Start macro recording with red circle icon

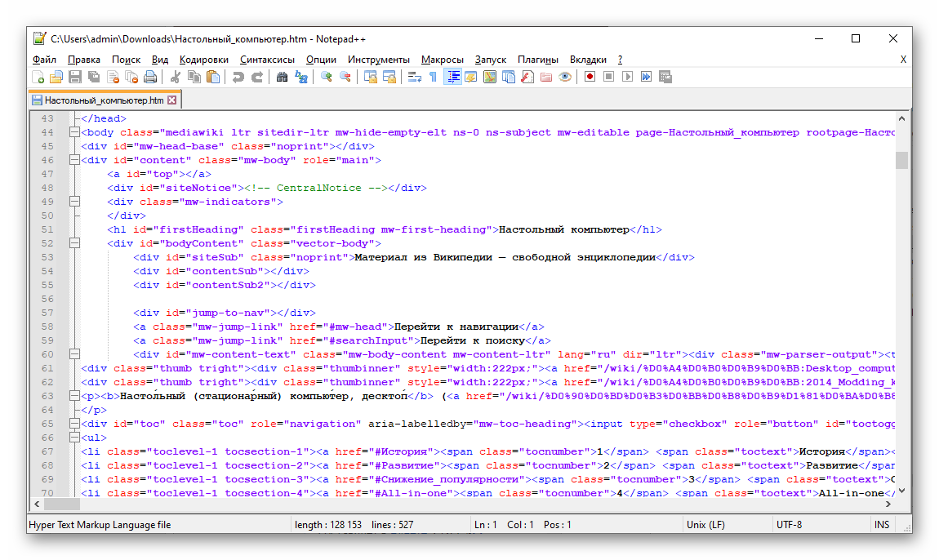click(590, 78)
